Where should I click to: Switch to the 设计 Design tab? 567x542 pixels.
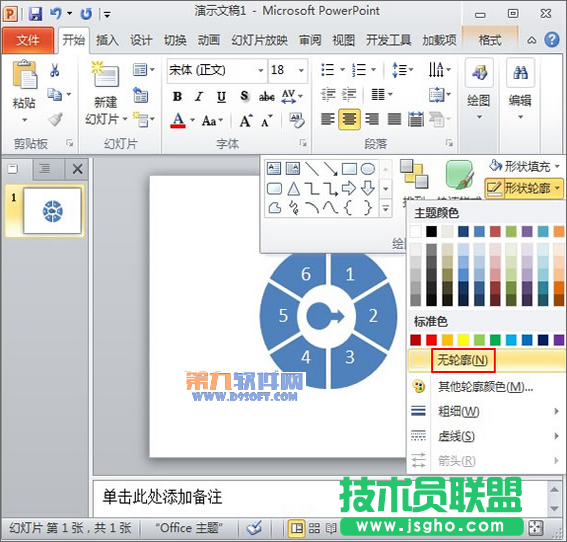point(141,40)
